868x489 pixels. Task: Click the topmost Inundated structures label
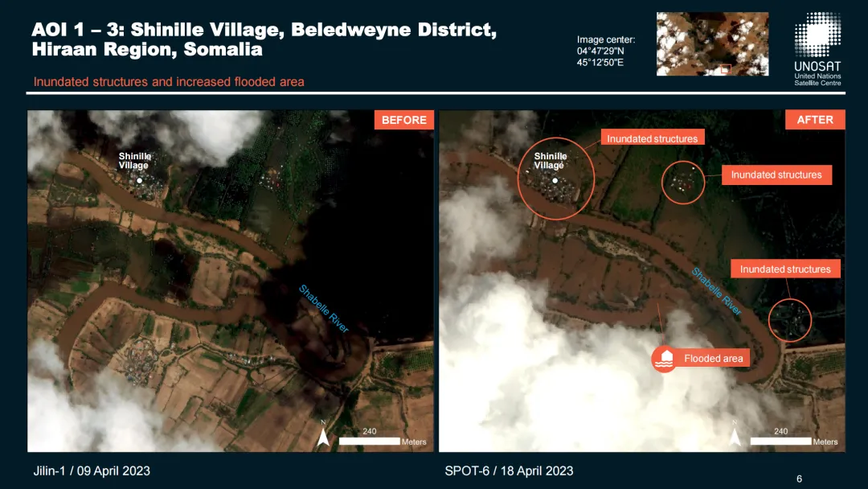(x=652, y=138)
